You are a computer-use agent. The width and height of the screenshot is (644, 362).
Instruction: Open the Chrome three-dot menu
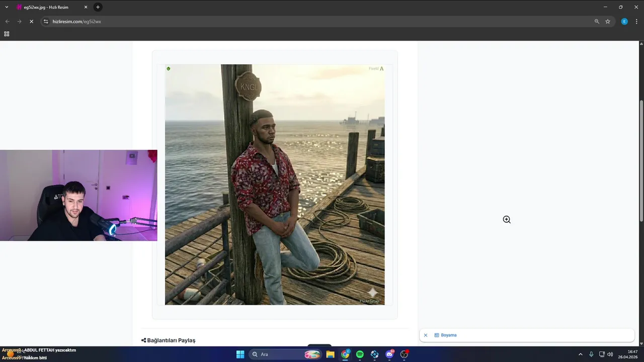pyautogui.click(x=636, y=22)
